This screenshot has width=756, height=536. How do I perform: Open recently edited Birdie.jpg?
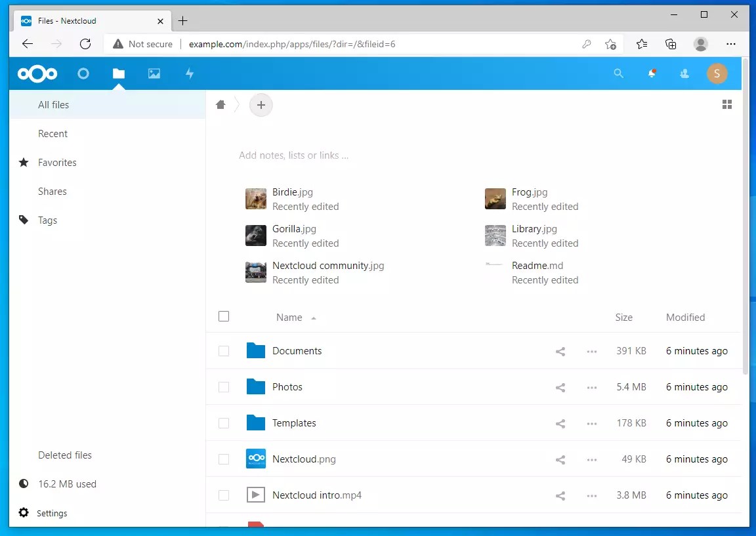[x=292, y=199]
